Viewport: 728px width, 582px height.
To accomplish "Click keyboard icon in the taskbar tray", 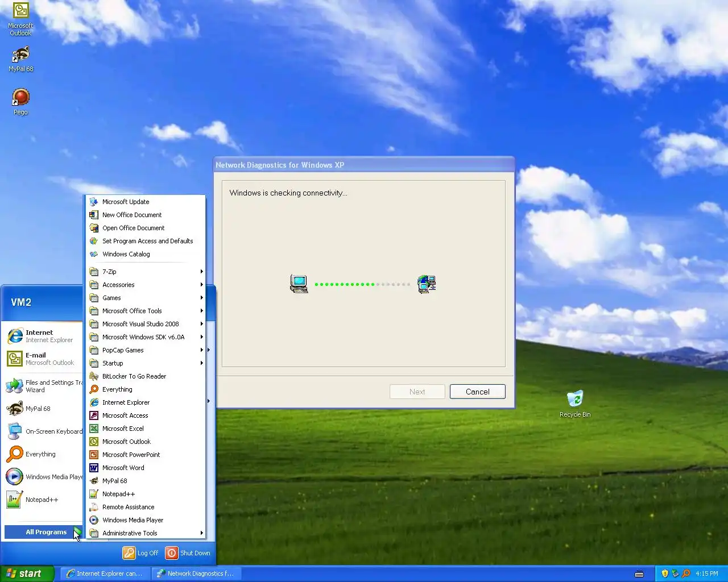I will click(x=639, y=573).
